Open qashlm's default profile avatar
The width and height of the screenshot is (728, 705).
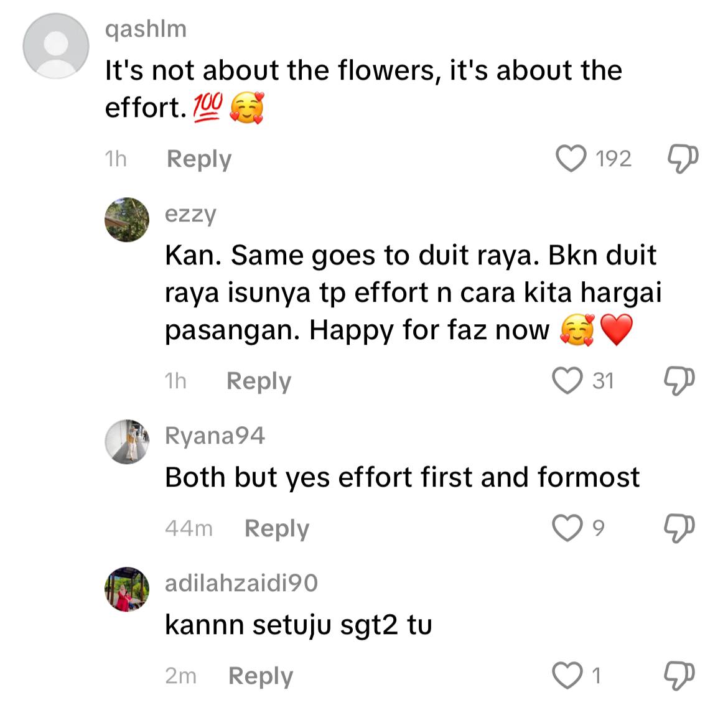(x=56, y=45)
